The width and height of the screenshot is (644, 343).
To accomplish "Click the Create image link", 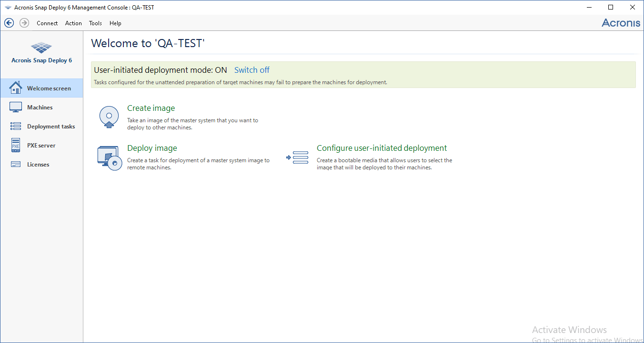I will (x=151, y=108).
